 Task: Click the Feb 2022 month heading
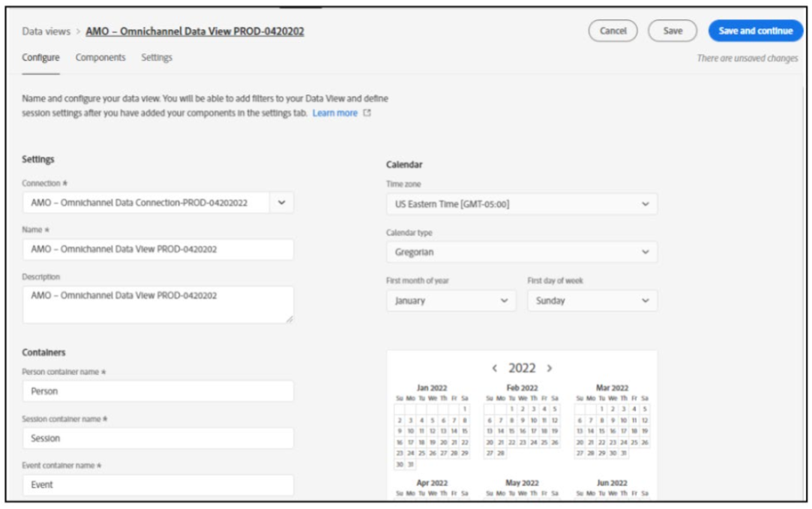pyautogui.click(x=522, y=388)
